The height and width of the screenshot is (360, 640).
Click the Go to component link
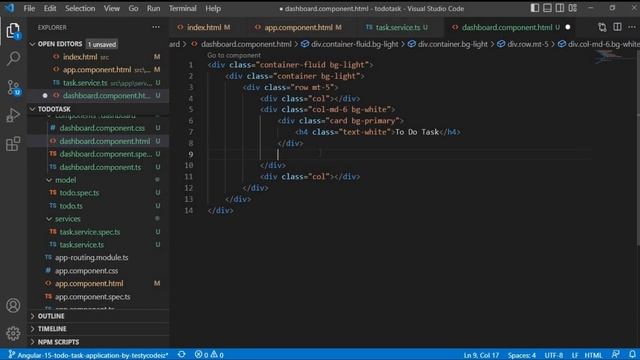click(233, 55)
